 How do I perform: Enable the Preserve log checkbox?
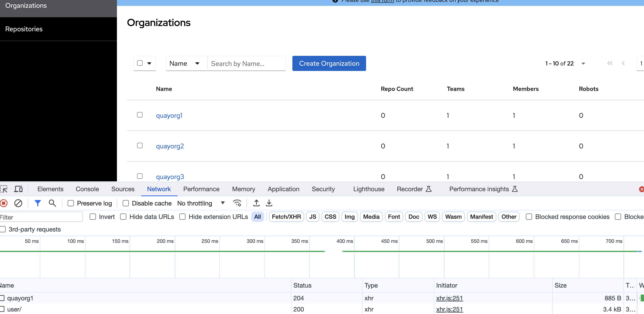pyautogui.click(x=71, y=204)
